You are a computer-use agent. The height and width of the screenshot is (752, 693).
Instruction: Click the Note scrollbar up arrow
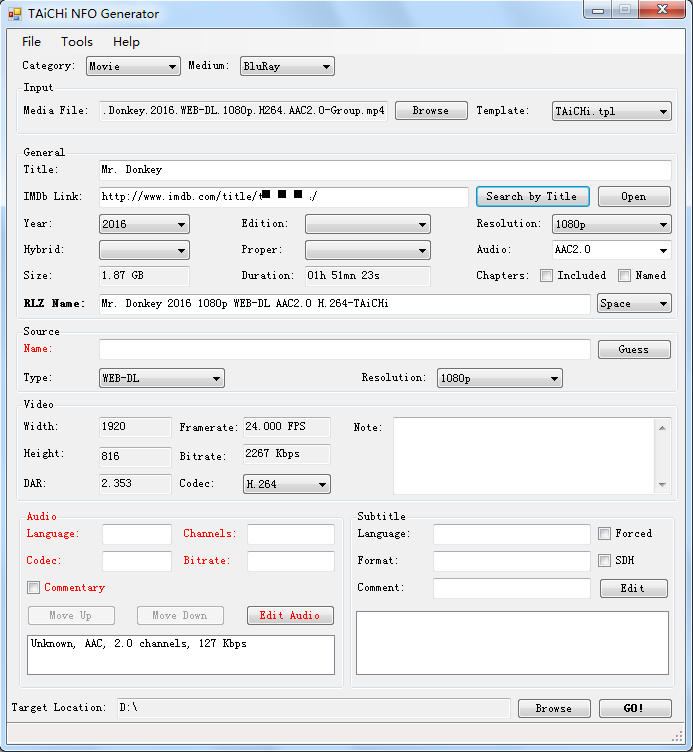point(662,428)
